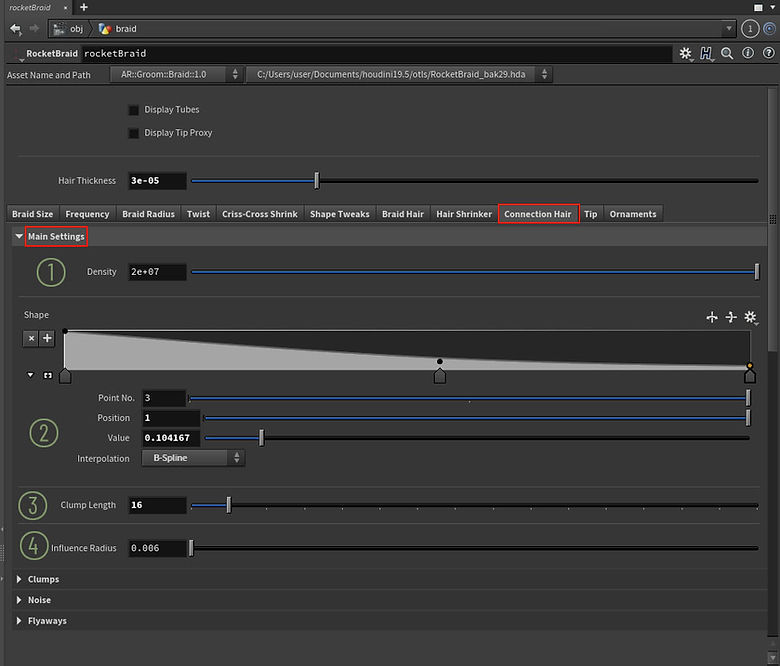Select the Connection Hair tab
This screenshot has height=666, width=780.
(538, 214)
